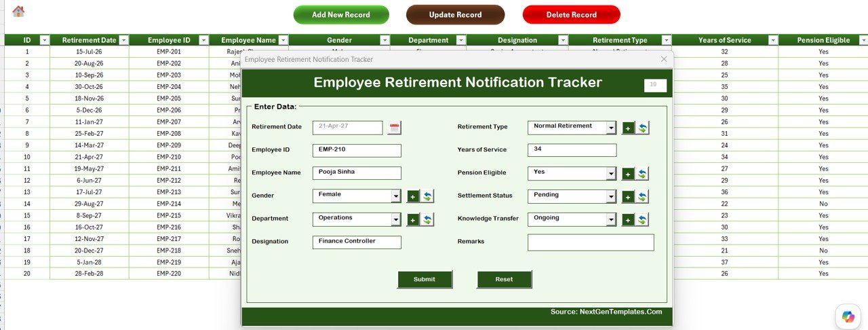This screenshot has height=330, width=868.
Task: Add a new Knowledge Transfer option with the plus icon
Action: pos(628,220)
